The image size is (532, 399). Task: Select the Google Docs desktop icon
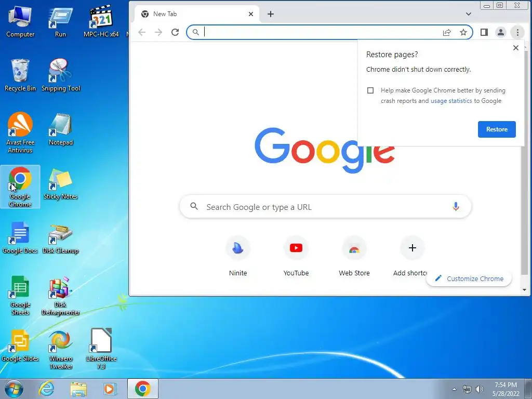pos(20,237)
